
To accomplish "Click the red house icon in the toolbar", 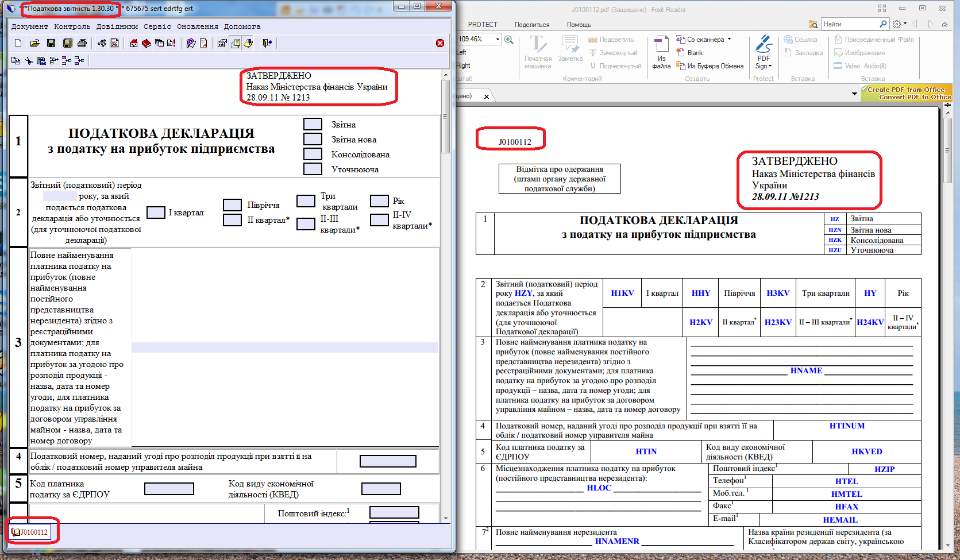I will [134, 43].
